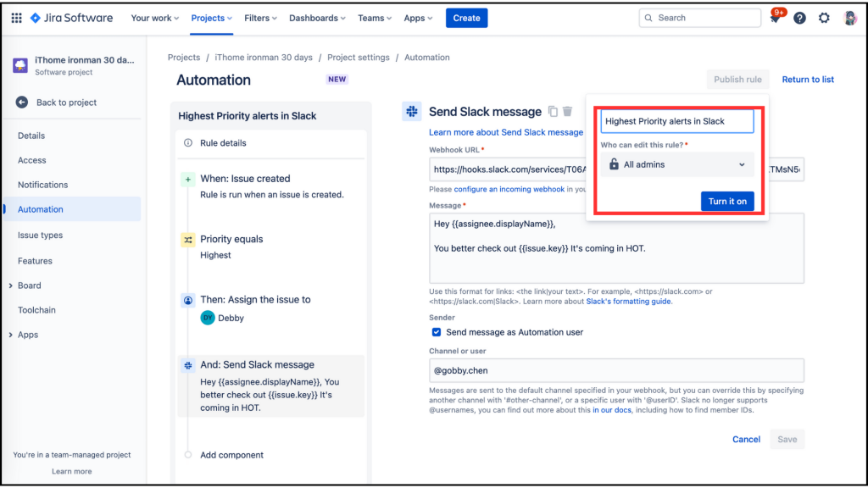Click the Back to project arrow icon
This screenshot has width=868, height=488.
click(x=21, y=103)
